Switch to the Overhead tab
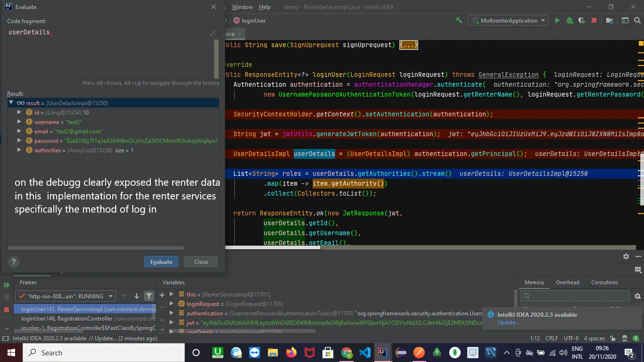The image size is (644, 362). (567, 282)
